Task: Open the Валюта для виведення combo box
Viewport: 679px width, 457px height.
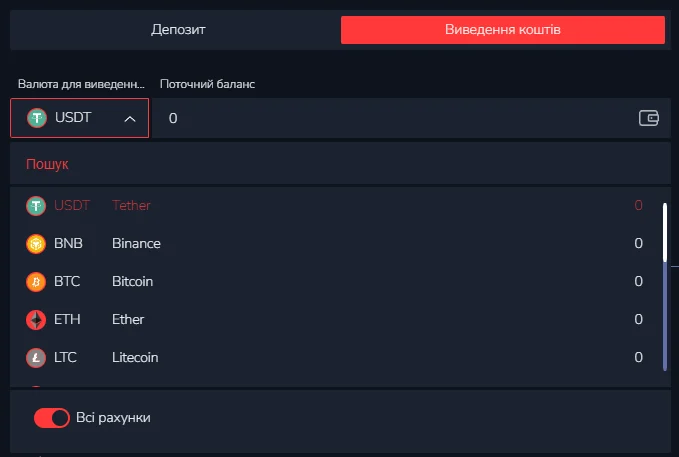Action: point(80,118)
